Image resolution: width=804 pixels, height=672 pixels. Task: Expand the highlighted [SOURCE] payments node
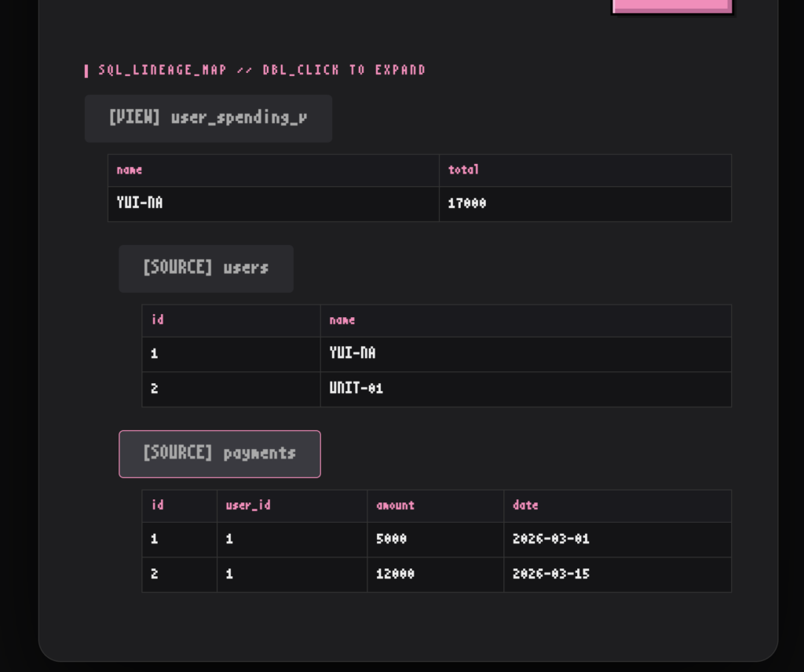click(219, 454)
